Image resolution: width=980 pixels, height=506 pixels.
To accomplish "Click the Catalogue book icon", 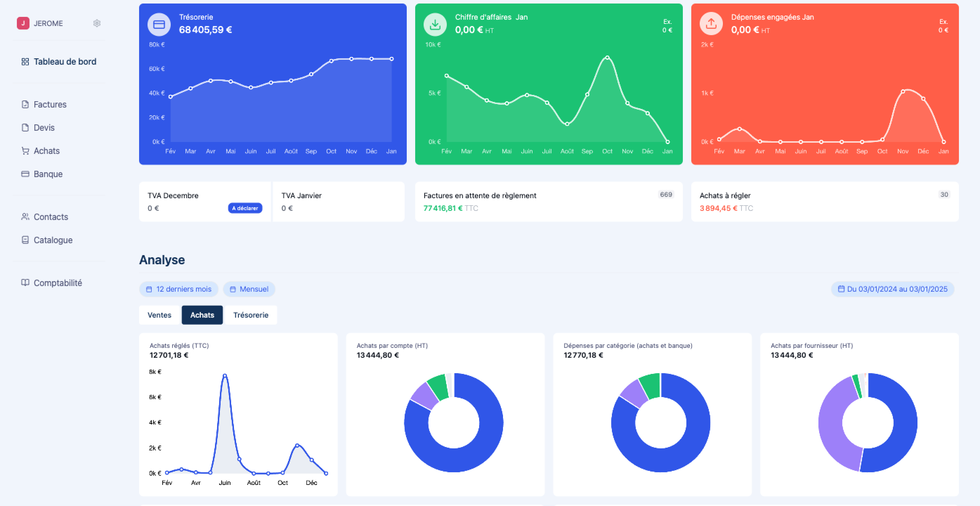I will (25, 240).
